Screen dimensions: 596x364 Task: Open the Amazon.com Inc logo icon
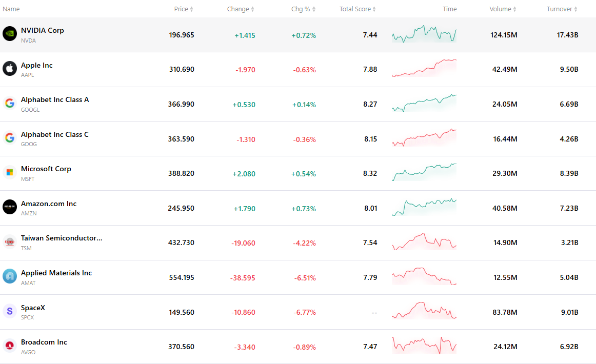10,207
